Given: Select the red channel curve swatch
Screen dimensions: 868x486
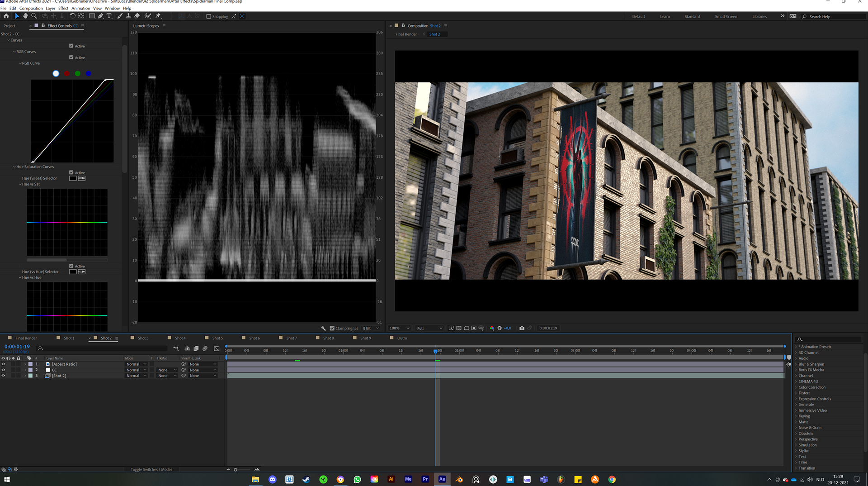Looking at the screenshot, I should [67, 73].
